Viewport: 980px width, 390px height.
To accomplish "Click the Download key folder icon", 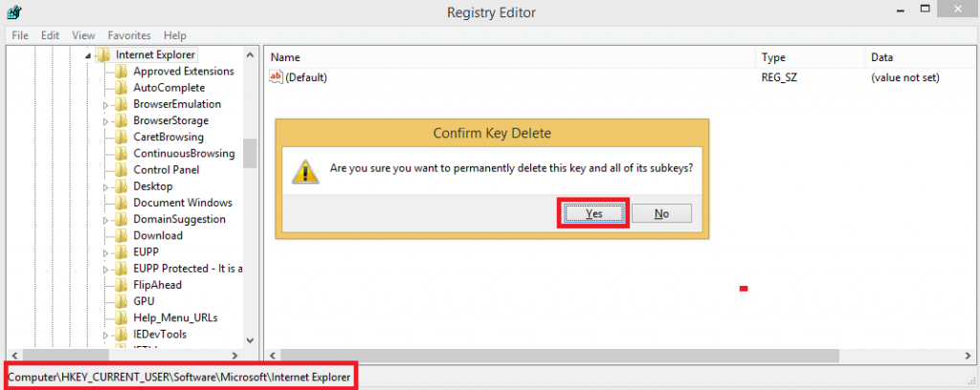I will click(121, 236).
